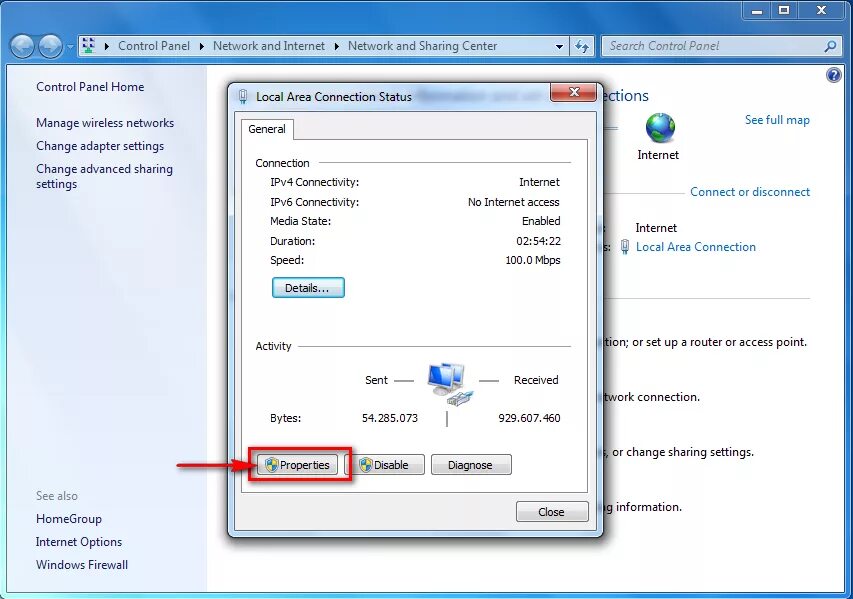Image resolution: width=853 pixels, height=599 pixels.
Task: Open the Local Area Connection link
Action: (x=696, y=247)
